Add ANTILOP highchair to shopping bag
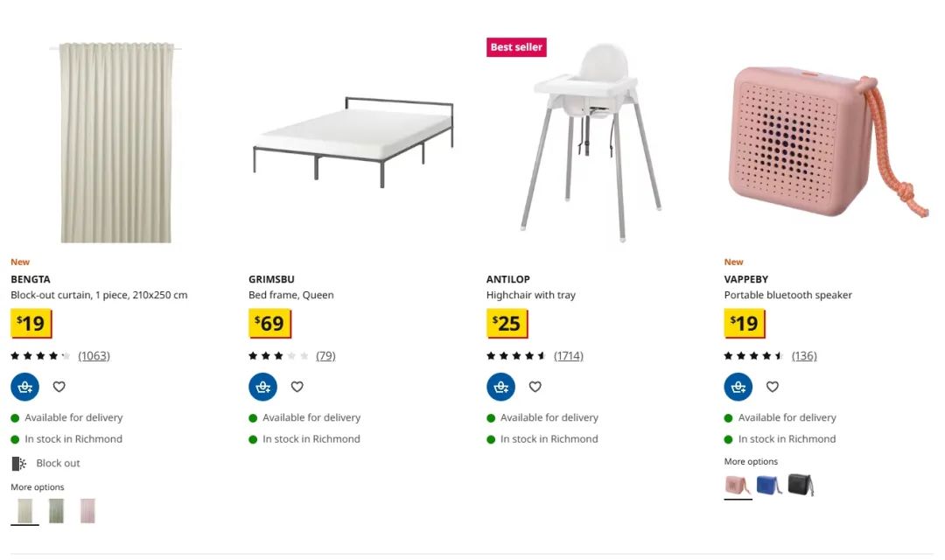This screenshot has width=945, height=560. pyautogui.click(x=500, y=387)
